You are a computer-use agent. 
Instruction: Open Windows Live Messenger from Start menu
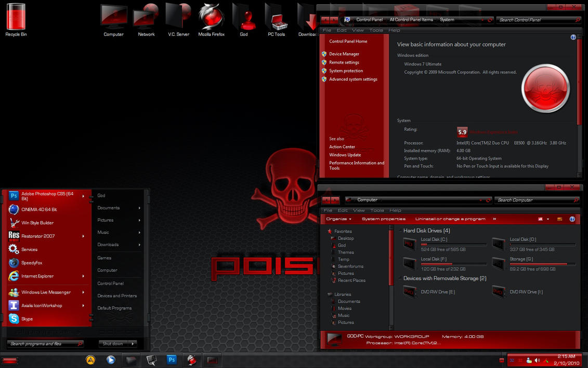click(x=47, y=292)
